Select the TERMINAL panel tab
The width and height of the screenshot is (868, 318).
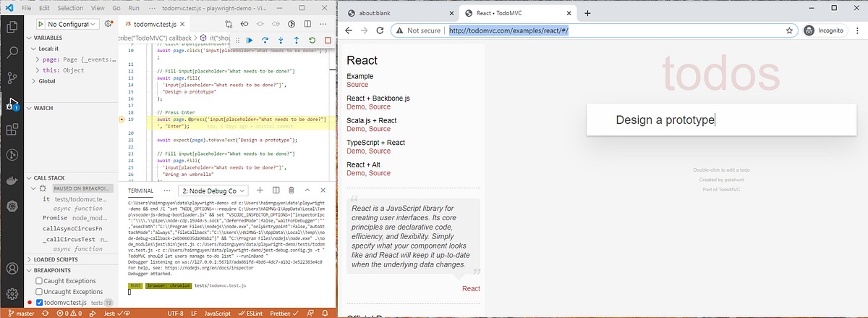point(141,190)
